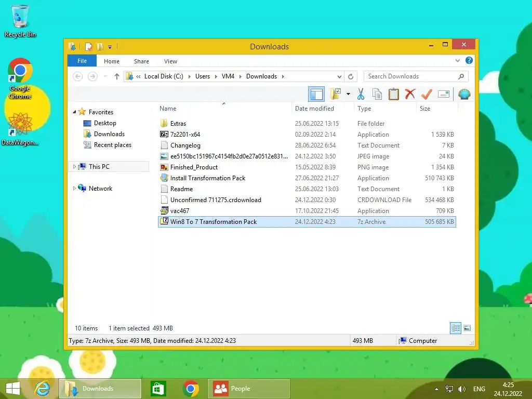Click the red X Delete icon

coord(410,94)
